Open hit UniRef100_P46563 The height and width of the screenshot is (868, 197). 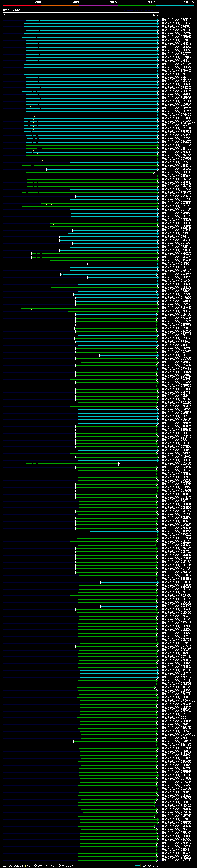click(x=176, y=839)
